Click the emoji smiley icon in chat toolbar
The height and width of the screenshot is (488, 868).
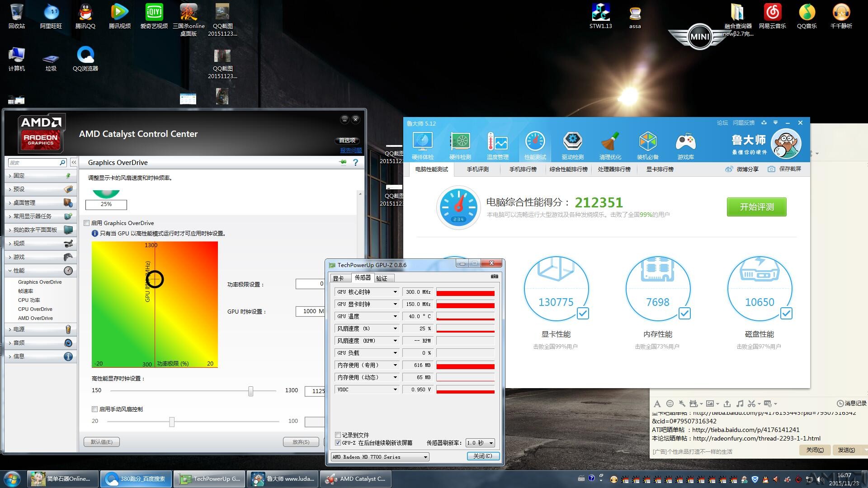pyautogui.click(x=670, y=404)
